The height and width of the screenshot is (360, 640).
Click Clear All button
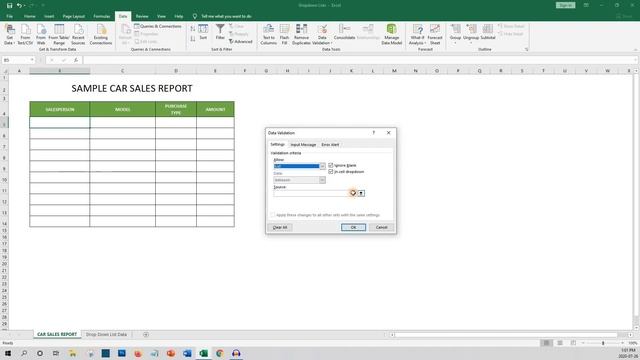pyautogui.click(x=280, y=227)
